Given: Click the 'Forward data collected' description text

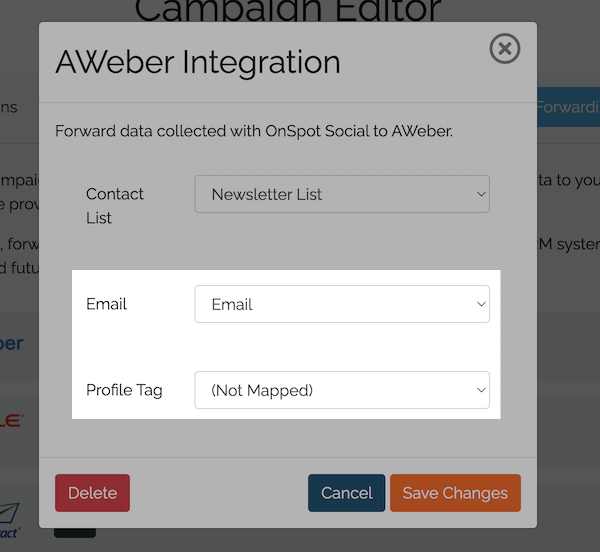Looking at the screenshot, I should coord(254,131).
